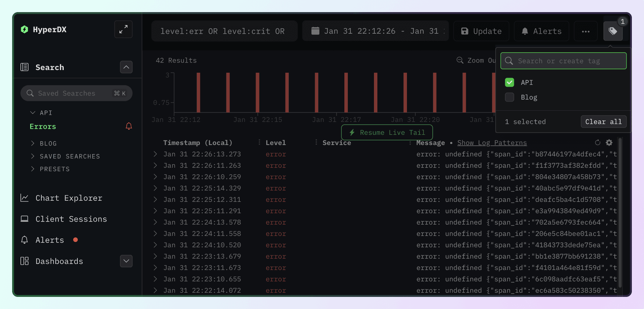Collapse the Search section chevron
This screenshot has width=644, height=309.
[x=126, y=67]
